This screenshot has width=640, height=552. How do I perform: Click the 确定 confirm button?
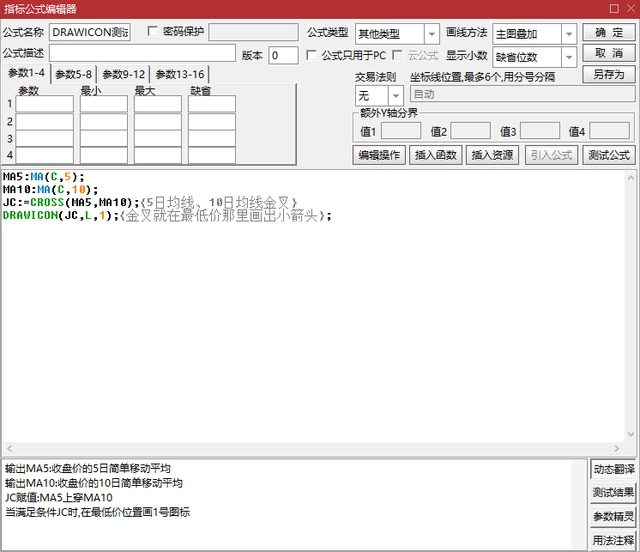pyautogui.click(x=609, y=32)
